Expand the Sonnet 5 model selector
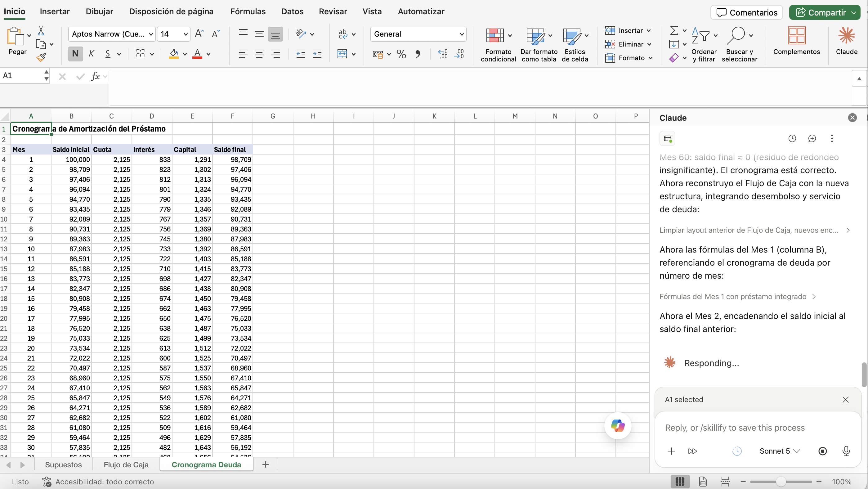 (779, 451)
